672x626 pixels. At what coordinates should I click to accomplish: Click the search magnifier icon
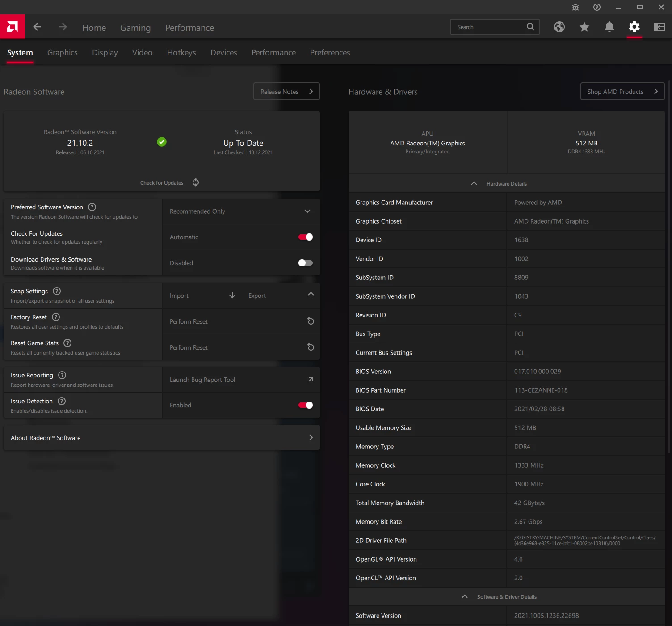point(530,27)
